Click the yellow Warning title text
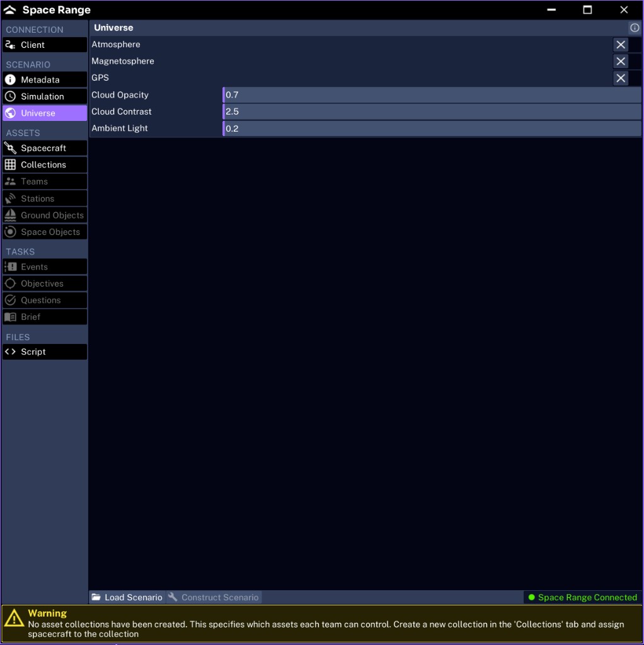The width and height of the screenshot is (644, 645). click(47, 613)
